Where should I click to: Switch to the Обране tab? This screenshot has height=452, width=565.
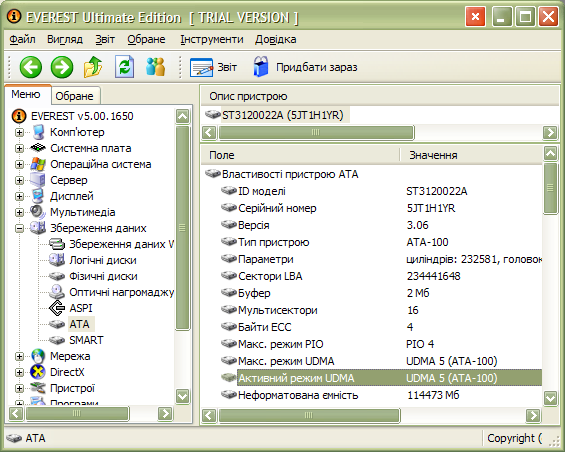click(74, 96)
